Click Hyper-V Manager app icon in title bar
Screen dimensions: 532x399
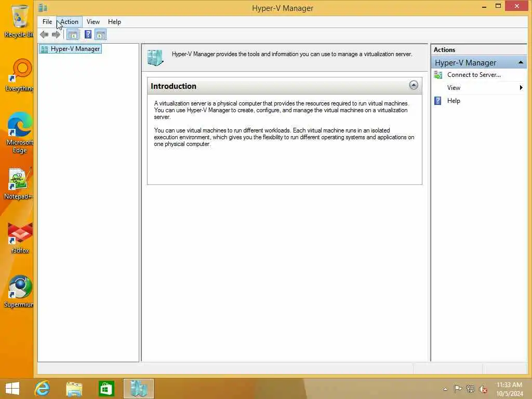pos(43,7)
